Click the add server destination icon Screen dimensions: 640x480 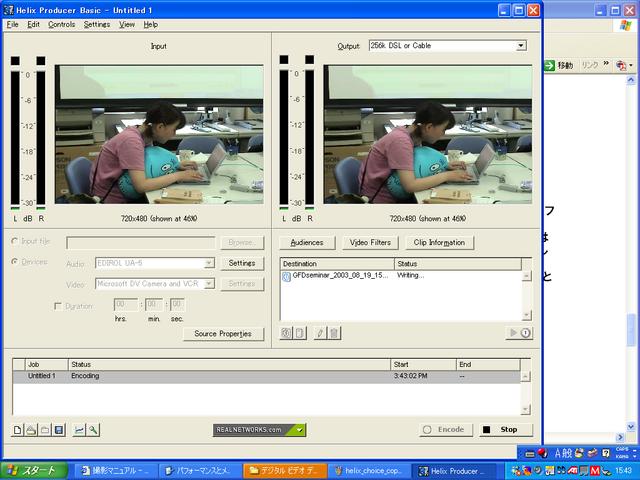point(300,333)
